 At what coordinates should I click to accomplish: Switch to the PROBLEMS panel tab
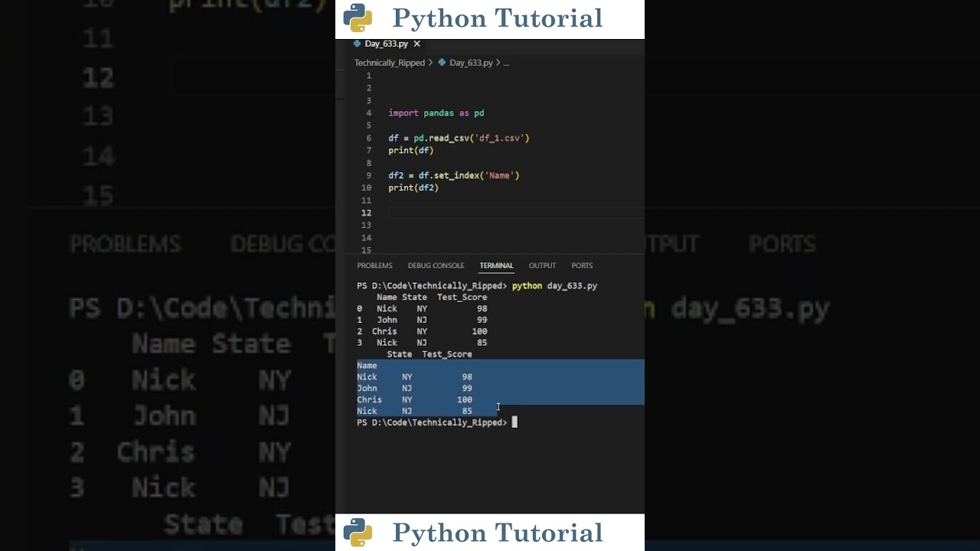tap(374, 266)
